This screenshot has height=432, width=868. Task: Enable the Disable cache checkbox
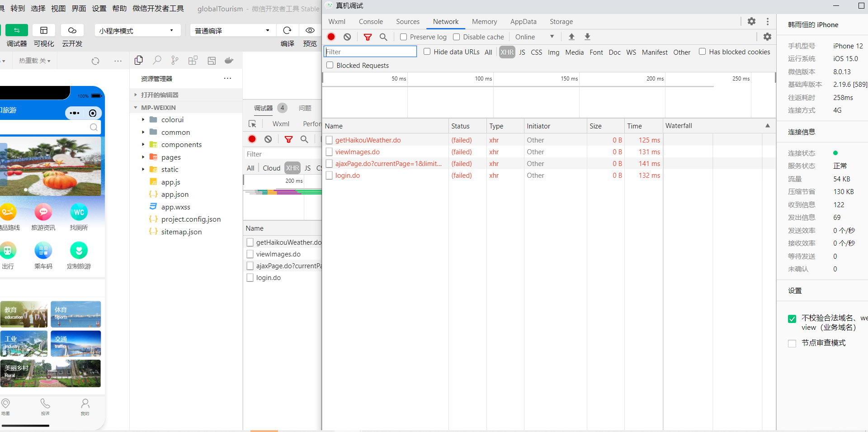pos(457,37)
